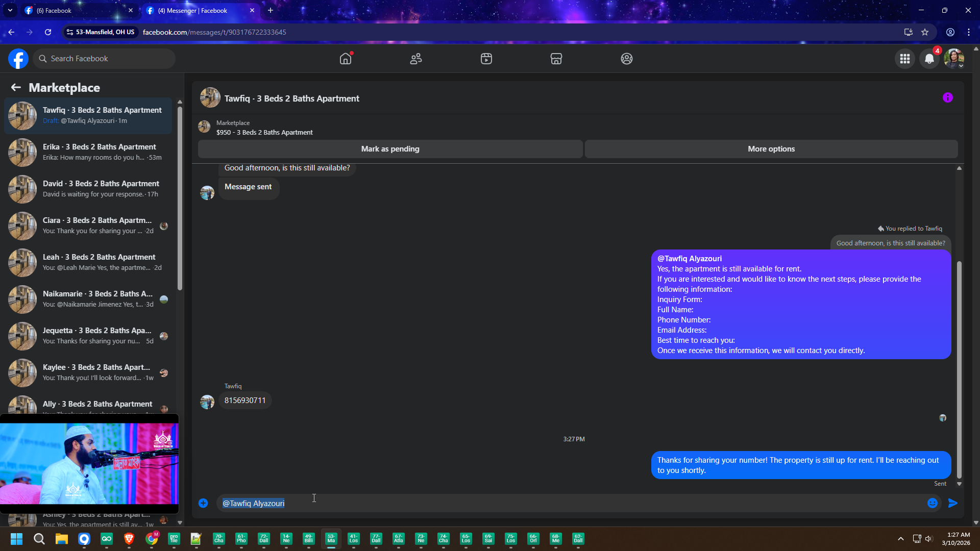This screenshot has height=551, width=980.
Task: Expand the browser tab search chevron
Action: click(10, 10)
